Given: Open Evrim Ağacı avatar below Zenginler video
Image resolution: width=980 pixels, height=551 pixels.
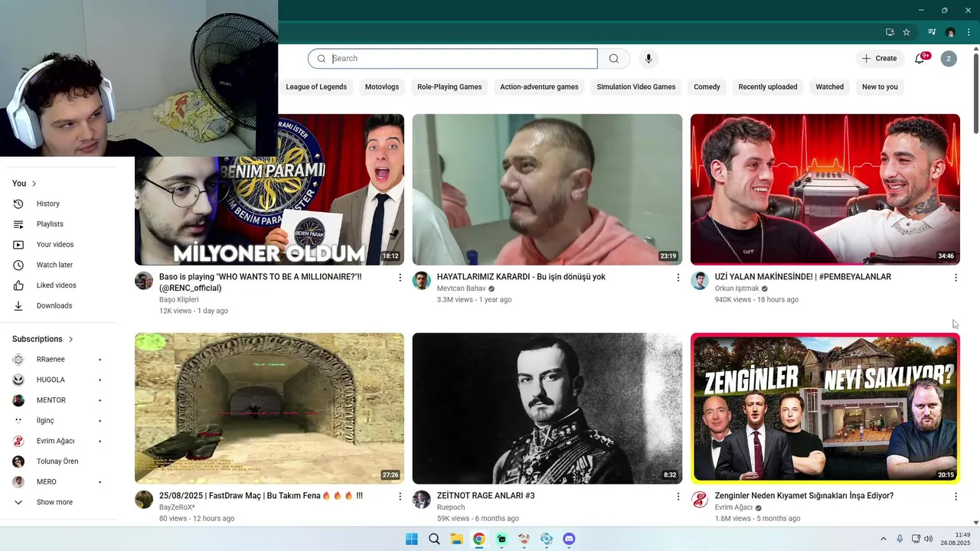Looking at the screenshot, I should tap(700, 500).
